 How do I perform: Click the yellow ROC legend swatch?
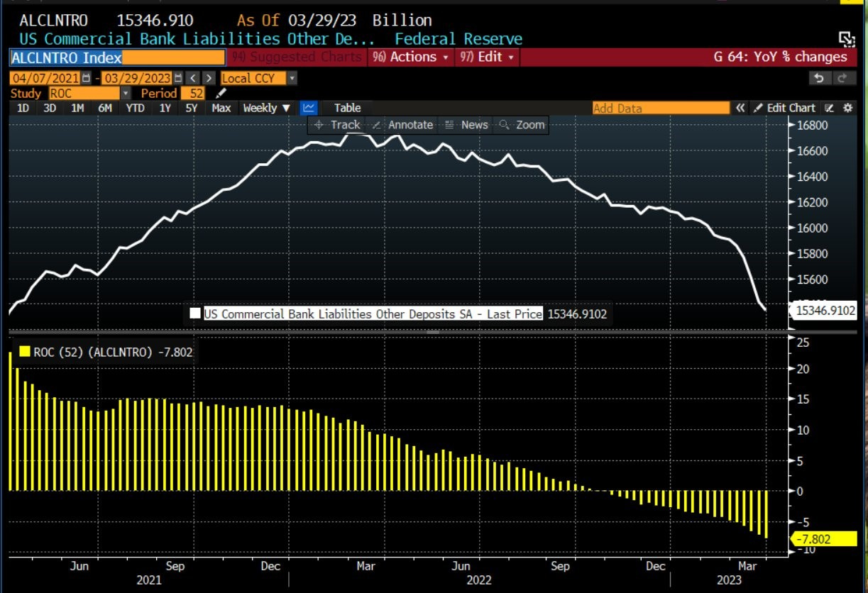(24, 351)
